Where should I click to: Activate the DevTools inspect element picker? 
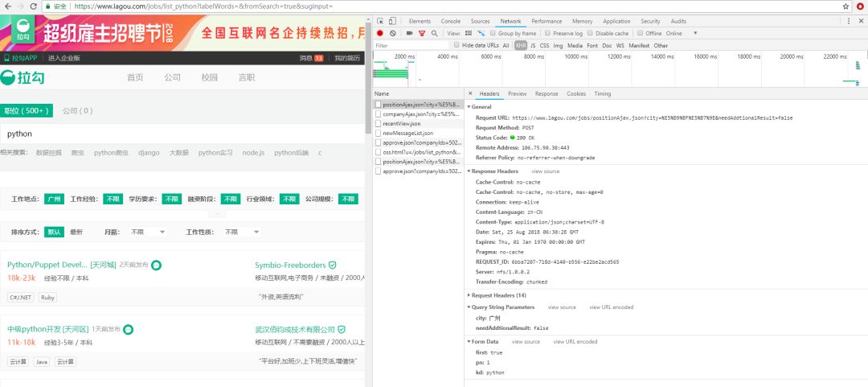click(381, 21)
